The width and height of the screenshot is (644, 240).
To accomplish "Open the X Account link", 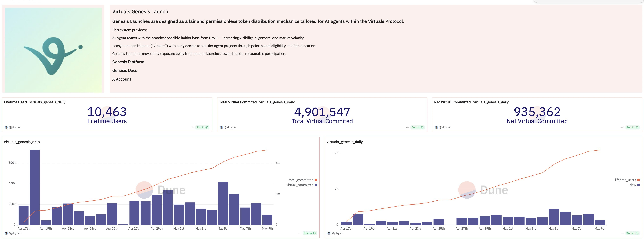I will tap(121, 79).
